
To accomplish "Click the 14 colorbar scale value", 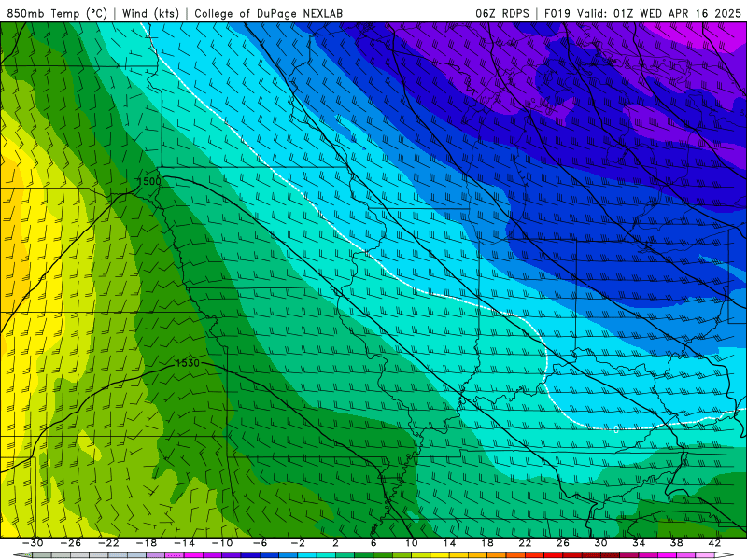I will pyautogui.click(x=449, y=543).
